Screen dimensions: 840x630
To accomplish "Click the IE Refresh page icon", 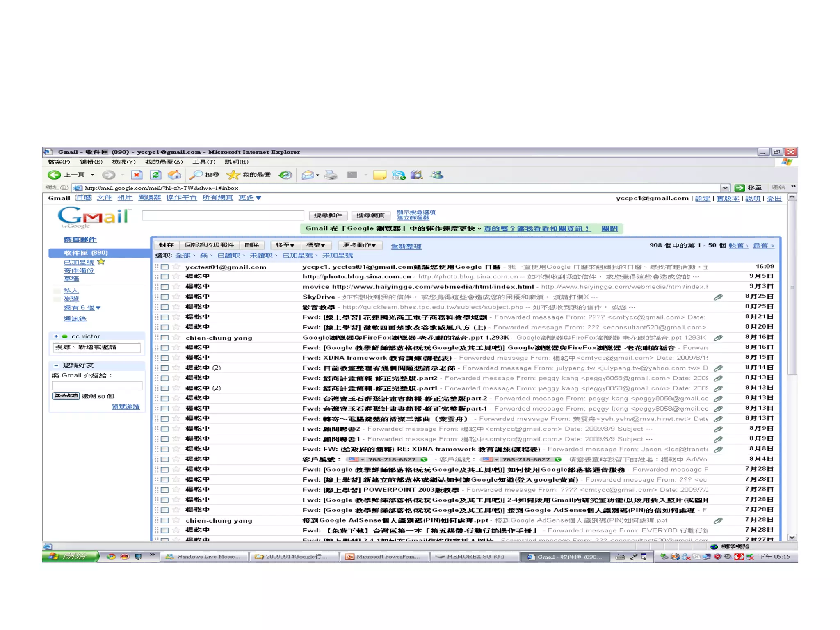I will click(155, 175).
